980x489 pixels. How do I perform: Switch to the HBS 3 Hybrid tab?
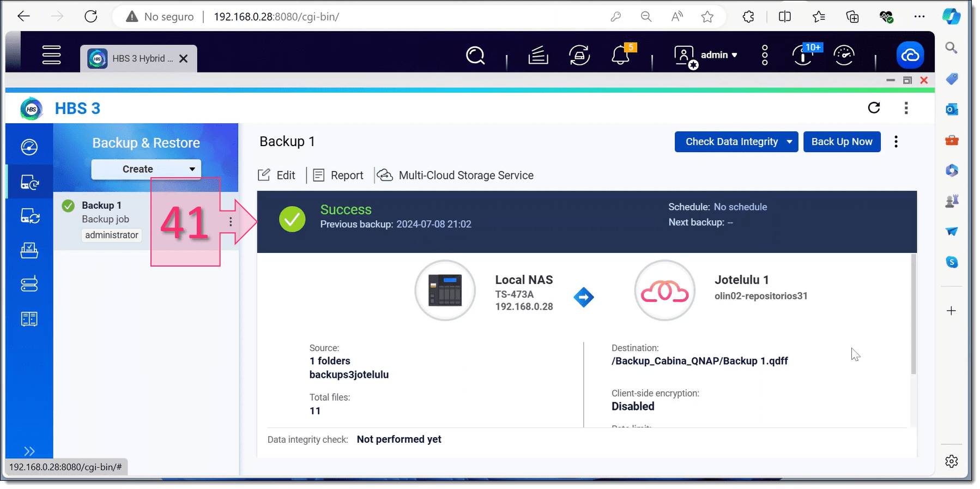point(138,58)
